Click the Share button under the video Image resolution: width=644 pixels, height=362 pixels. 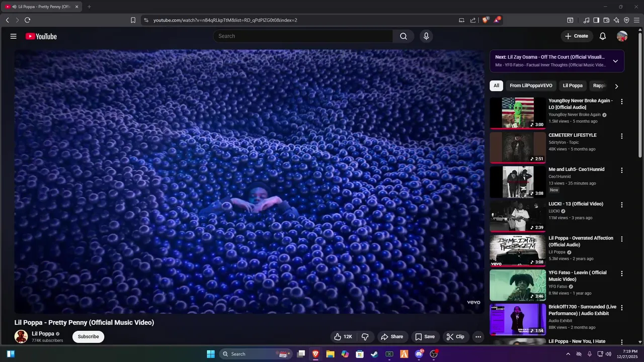pyautogui.click(x=392, y=337)
